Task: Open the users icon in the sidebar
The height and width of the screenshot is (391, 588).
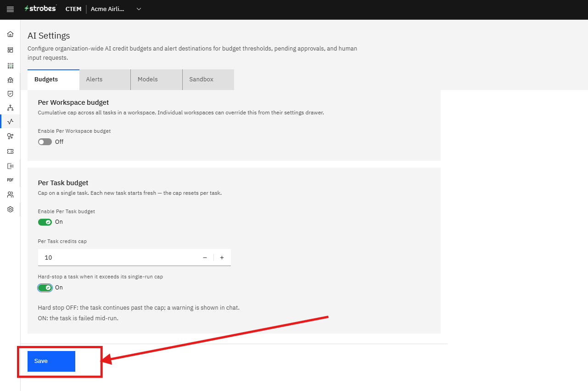Action: (10, 195)
